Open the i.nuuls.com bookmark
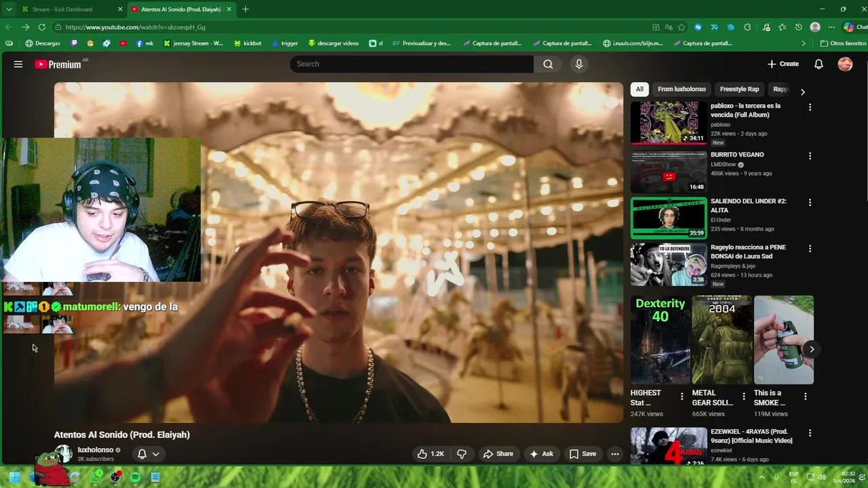 633,43
